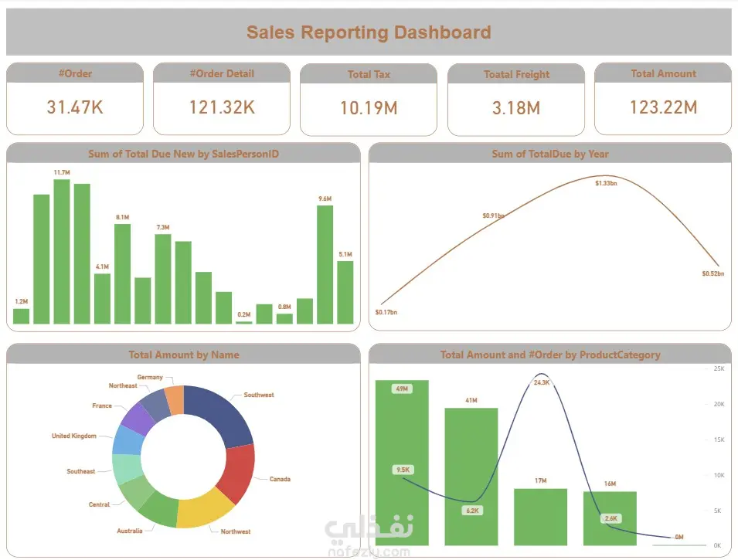Select the 49M product category bar
The width and height of the screenshot is (738, 560).
pyautogui.click(x=402, y=463)
